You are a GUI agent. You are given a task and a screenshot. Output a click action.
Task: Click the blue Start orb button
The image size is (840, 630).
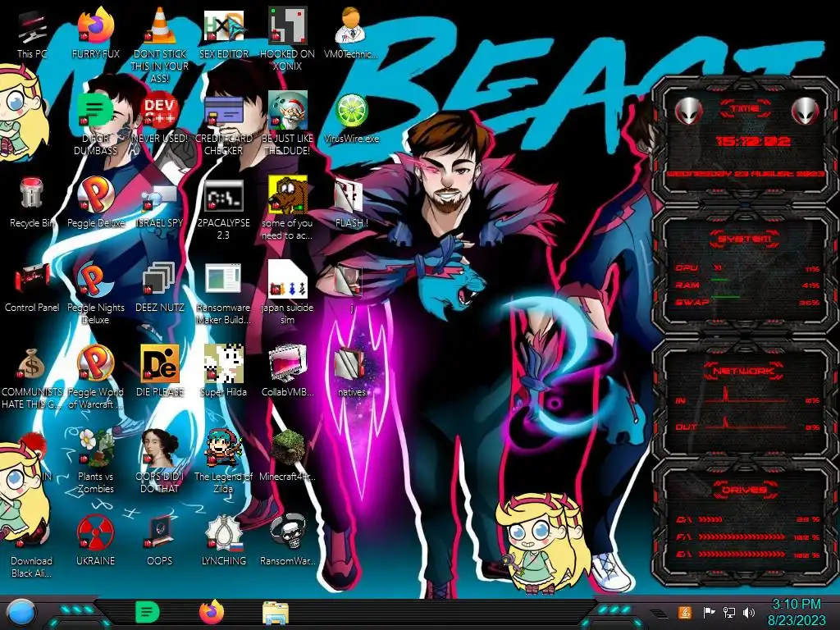tap(21, 614)
